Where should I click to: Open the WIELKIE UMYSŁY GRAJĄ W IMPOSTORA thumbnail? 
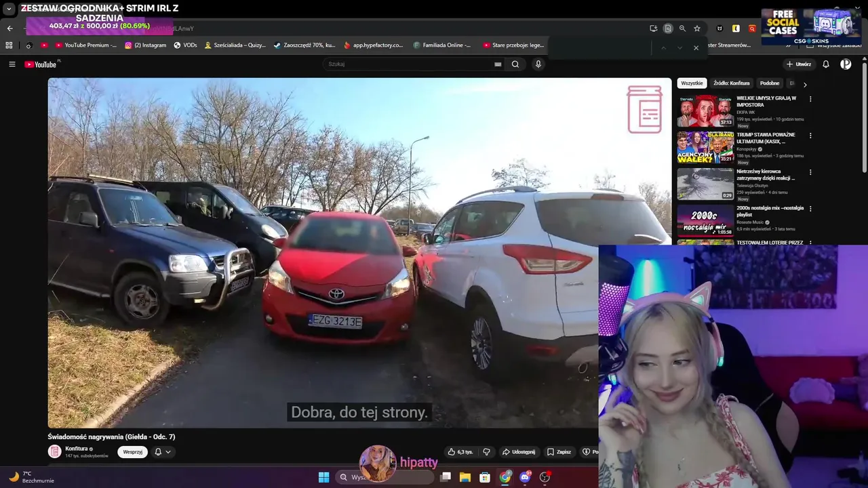pyautogui.click(x=705, y=110)
